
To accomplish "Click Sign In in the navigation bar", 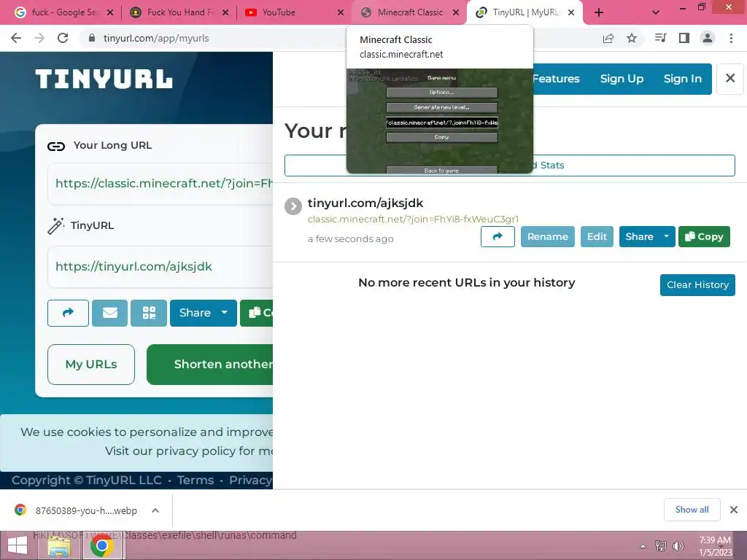I will (x=682, y=79).
